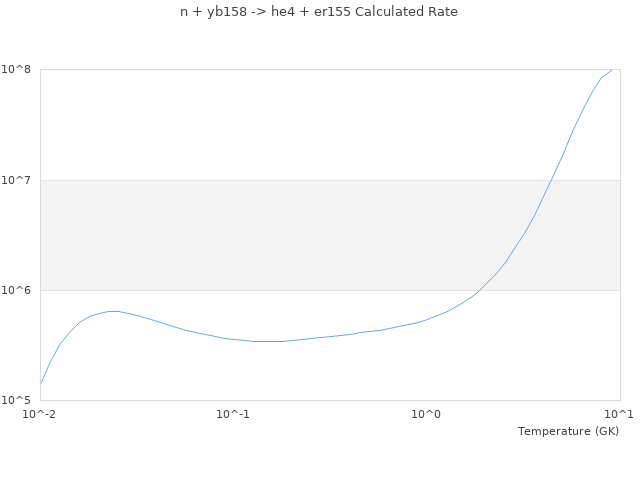Click the x-axis baseline between 10^-1 and 10^0
This screenshot has width=640, height=480.
tap(330, 400)
